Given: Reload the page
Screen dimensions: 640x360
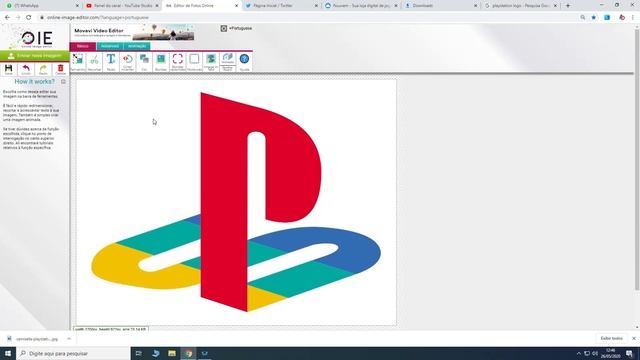Looking at the screenshot, I should pyautogui.click(x=29, y=18).
